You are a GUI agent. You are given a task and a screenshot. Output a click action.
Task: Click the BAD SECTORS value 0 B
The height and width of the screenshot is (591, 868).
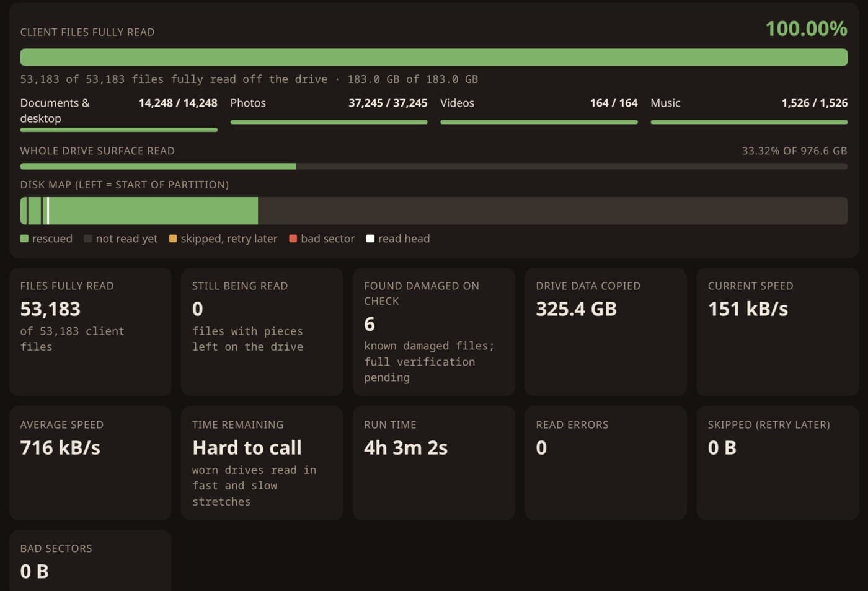click(34, 572)
